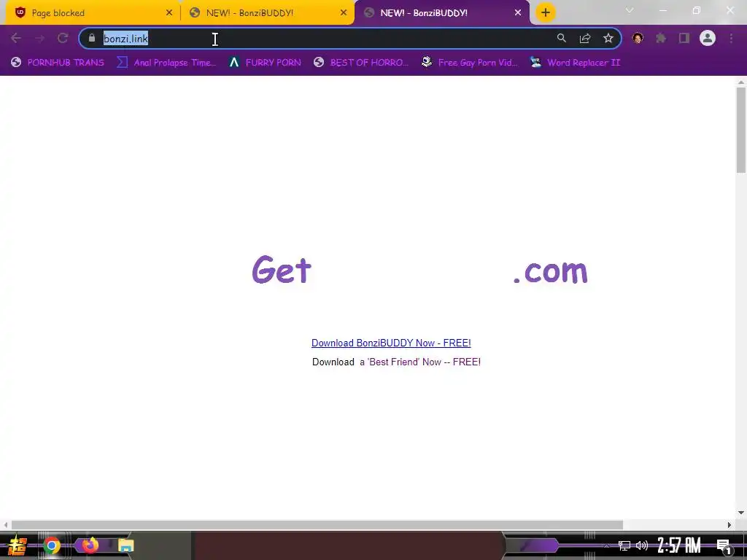Image resolution: width=747 pixels, height=560 pixels.
Task: Open File Explorer from the taskbar
Action: coord(125,545)
